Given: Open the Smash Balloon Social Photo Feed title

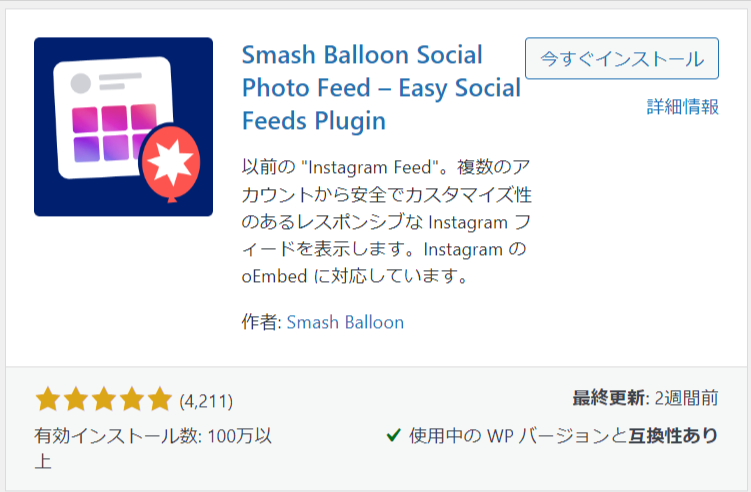Looking at the screenshot, I should click(x=381, y=88).
